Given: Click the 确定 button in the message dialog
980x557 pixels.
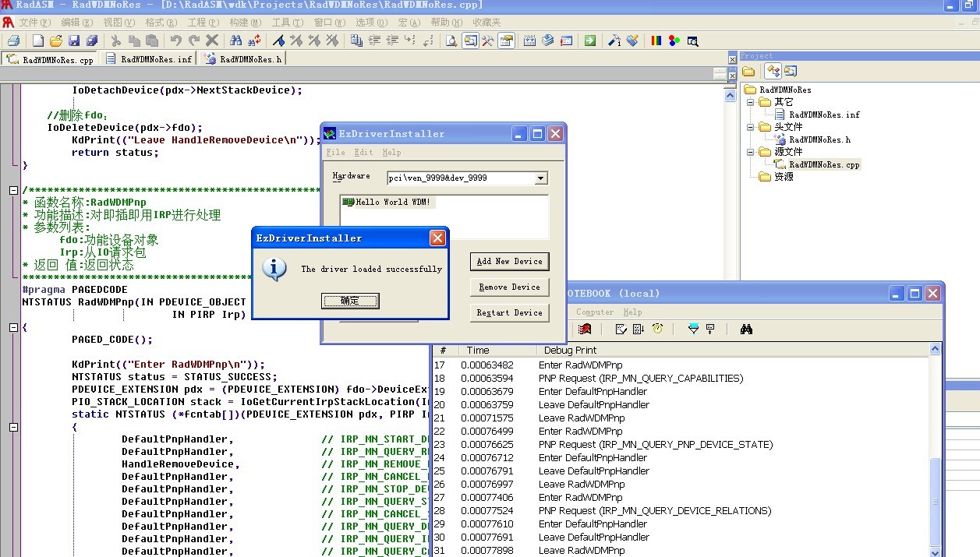Looking at the screenshot, I should 350,301.
